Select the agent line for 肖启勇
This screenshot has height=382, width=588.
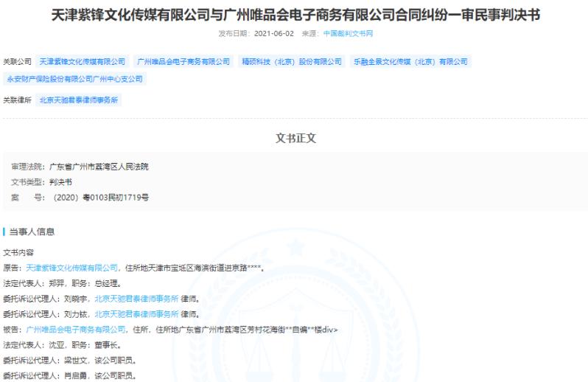coord(70,375)
